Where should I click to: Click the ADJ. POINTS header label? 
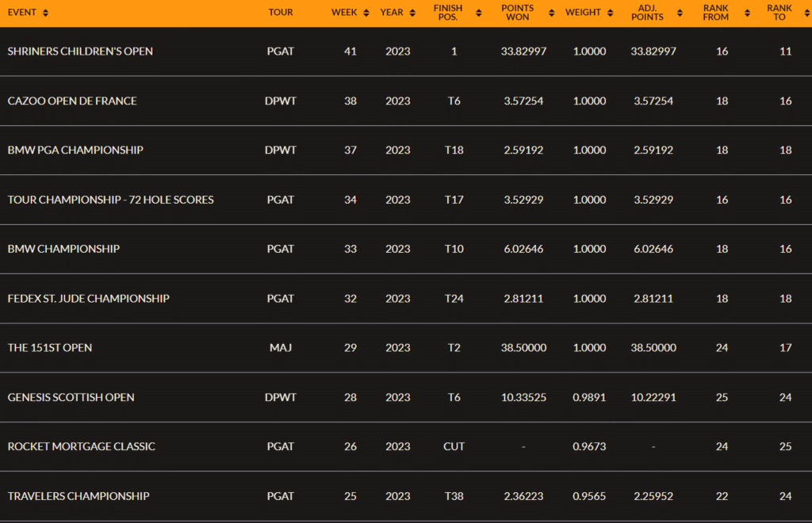(x=647, y=13)
